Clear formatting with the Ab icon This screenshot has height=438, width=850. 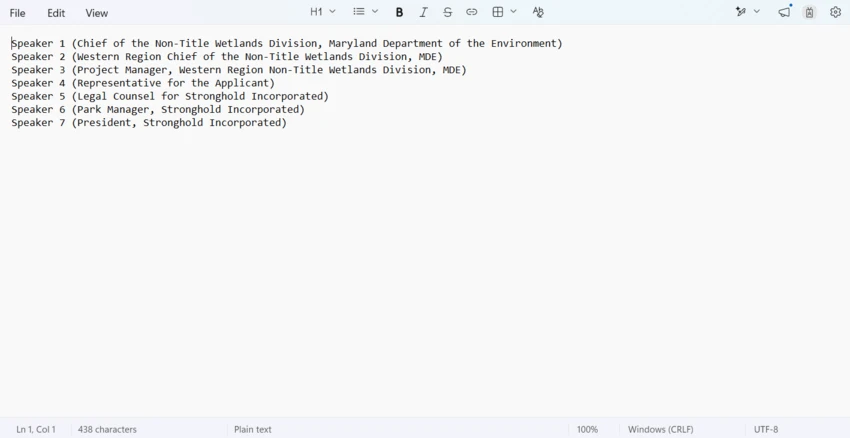coord(538,12)
